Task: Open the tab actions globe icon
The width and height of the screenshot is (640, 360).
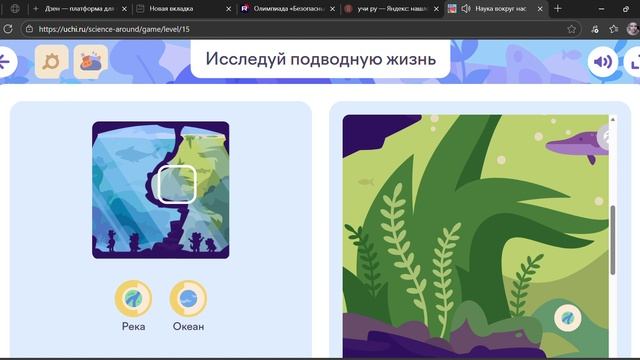Action: point(15,9)
